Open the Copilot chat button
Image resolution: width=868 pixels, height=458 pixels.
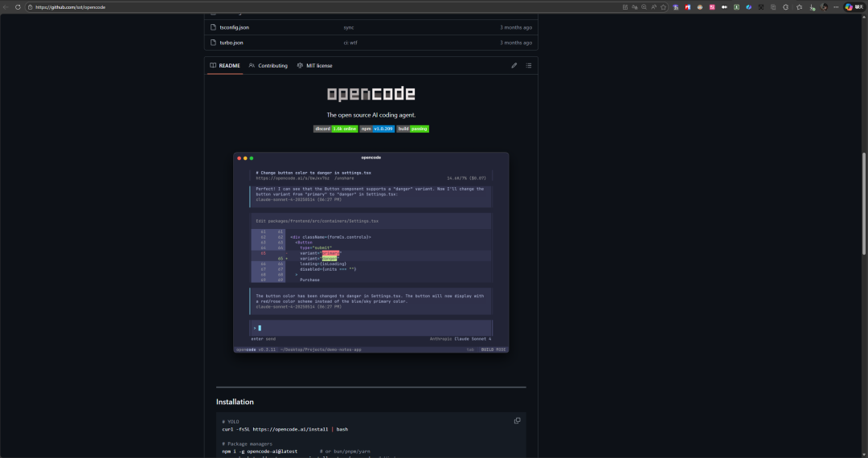(x=854, y=7)
